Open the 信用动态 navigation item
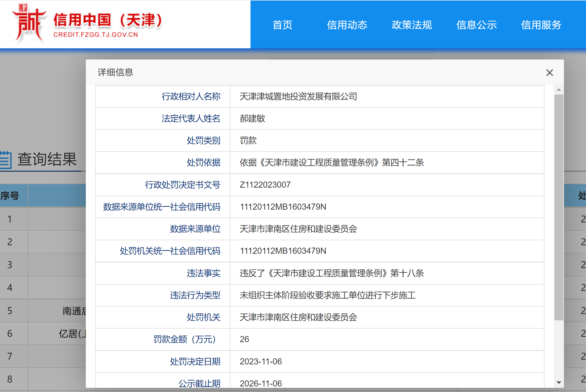This screenshot has width=586, height=392. point(347,25)
